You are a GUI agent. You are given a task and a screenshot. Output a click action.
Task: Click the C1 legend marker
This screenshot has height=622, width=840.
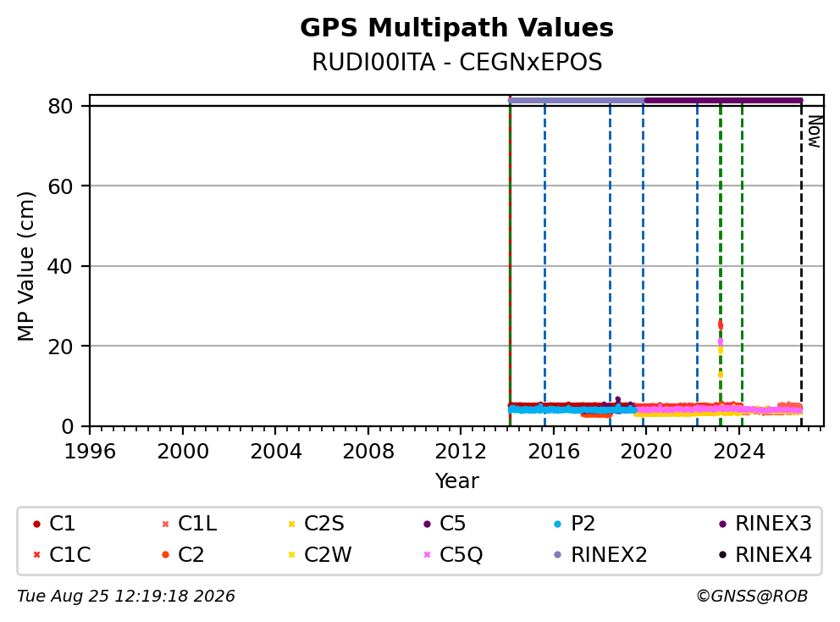point(36,524)
